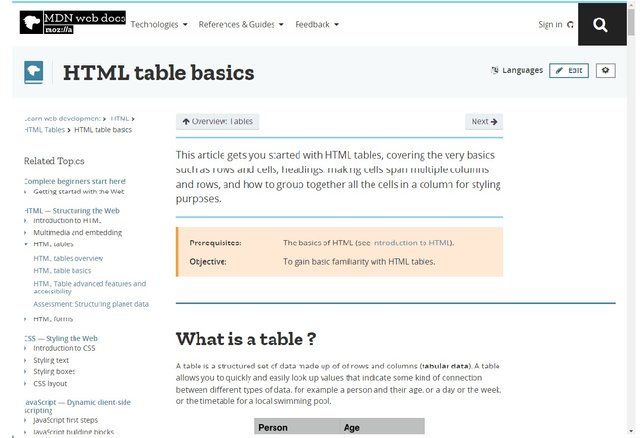Open the Technologies dropdown menu
This screenshot has width=640, height=438.
click(x=158, y=24)
